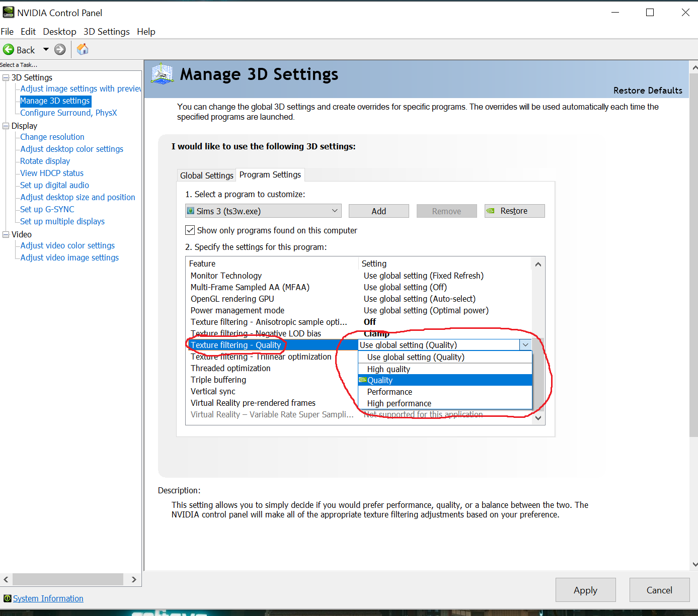The image size is (698, 616).
Task: Choose Performance option in dropdown list
Action: click(x=445, y=392)
